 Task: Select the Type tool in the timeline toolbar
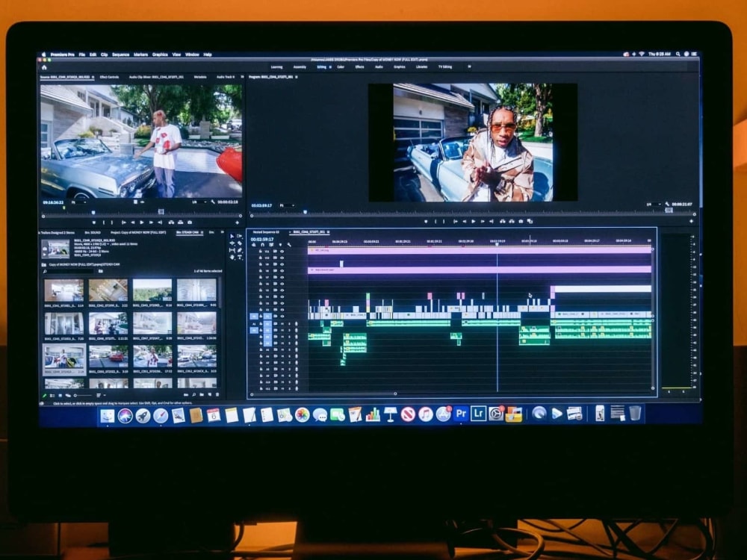(x=239, y=258)
